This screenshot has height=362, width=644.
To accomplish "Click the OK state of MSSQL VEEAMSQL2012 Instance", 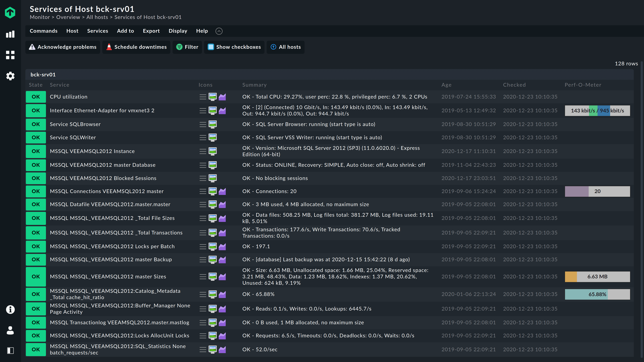I will coord(36,151).
